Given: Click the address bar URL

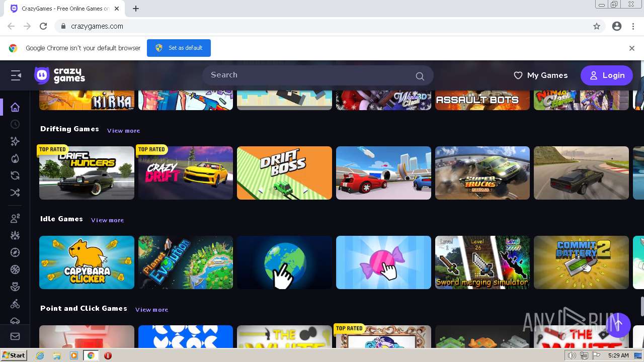Looking at the screenshot, I should [97, 26].
